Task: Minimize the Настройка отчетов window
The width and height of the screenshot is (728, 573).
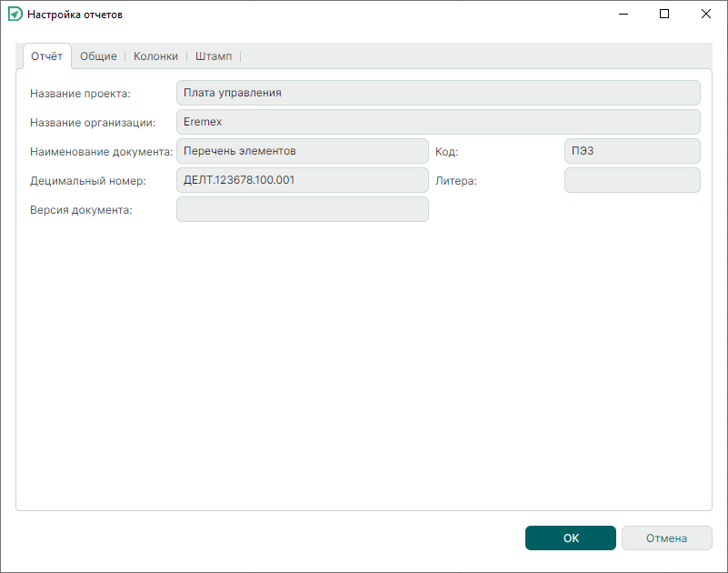Action: click(623, 15)
